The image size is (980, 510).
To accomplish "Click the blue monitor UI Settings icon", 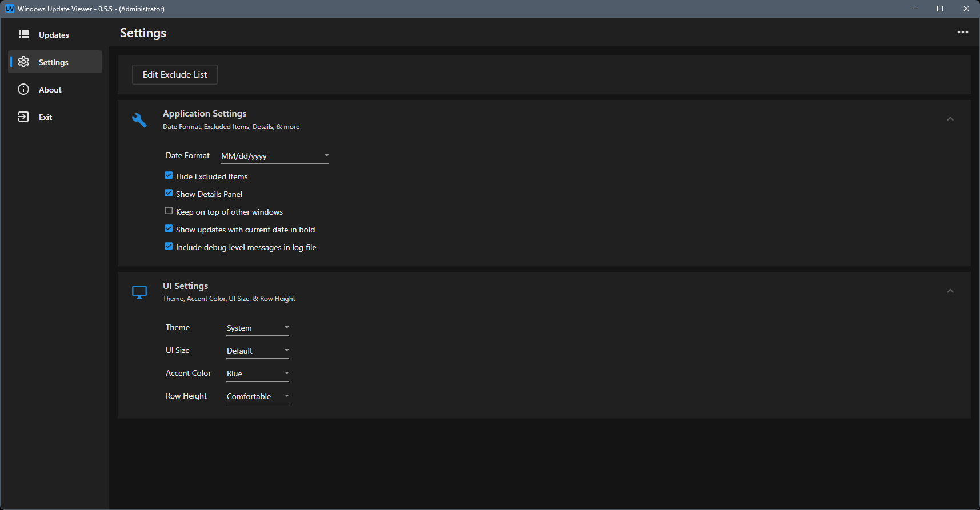I will click(x=139, y=292).
